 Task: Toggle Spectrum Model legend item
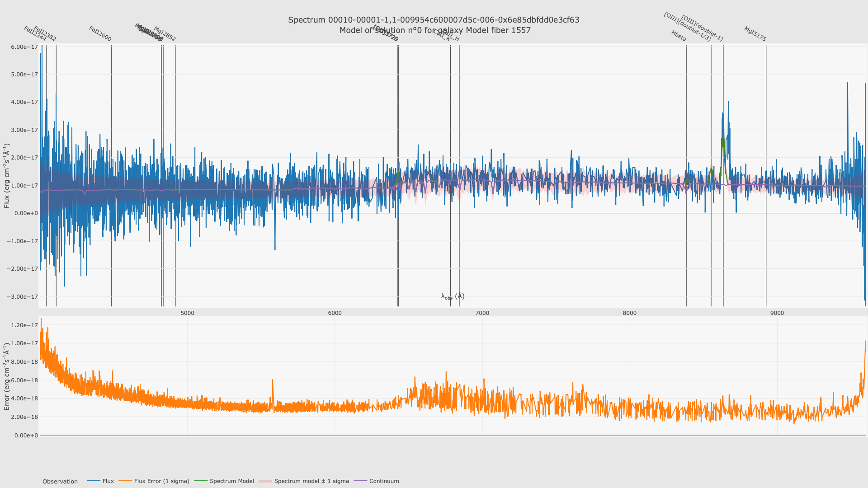click(231, 481)
